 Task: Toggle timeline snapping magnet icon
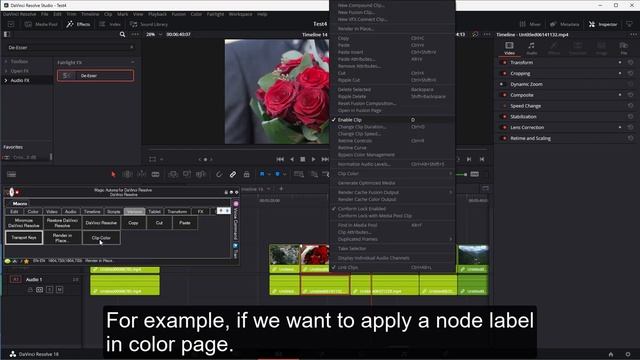point(219,174)
